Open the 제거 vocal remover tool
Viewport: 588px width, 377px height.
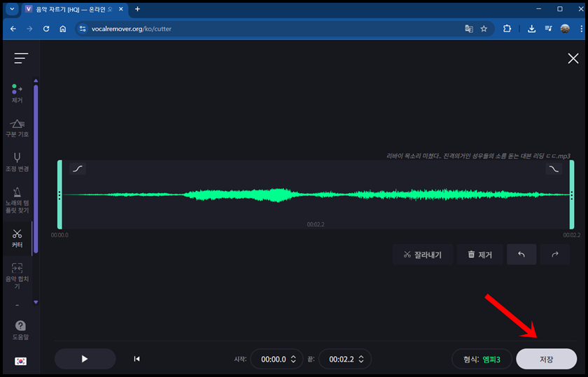(17, 94)
